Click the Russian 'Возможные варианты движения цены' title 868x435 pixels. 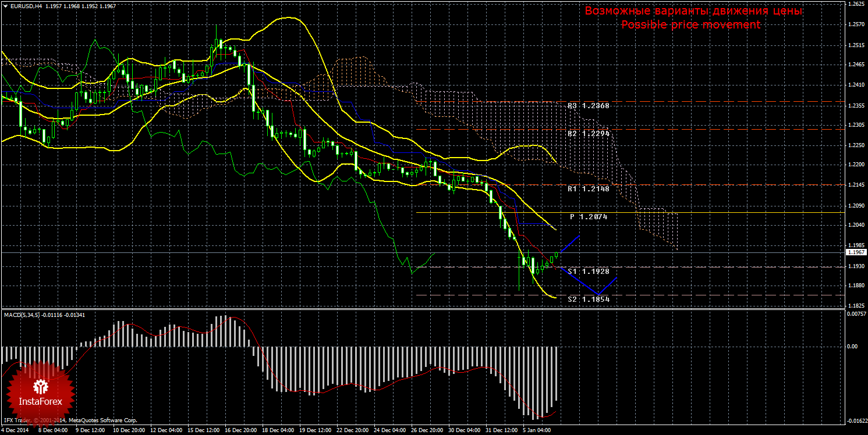click(x=693, y=11)
